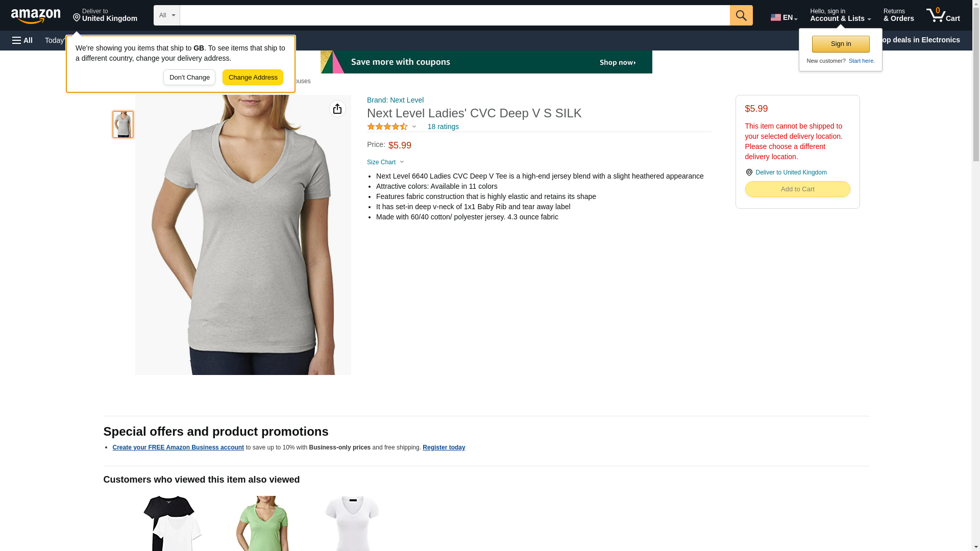Expand the All search category dropdown
The width and height of the screenshot is (980, 551).
coord(166,15)
